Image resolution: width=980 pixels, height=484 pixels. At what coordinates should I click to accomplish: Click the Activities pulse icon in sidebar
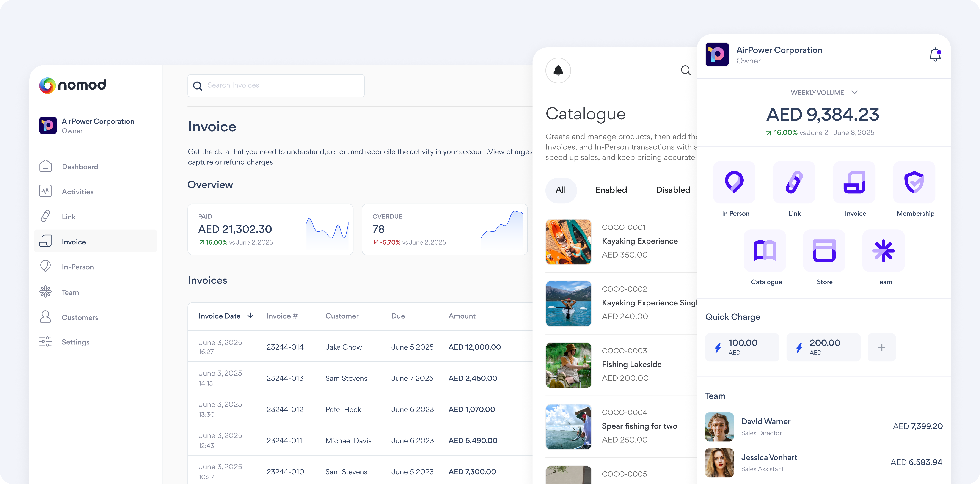(46, 191)
